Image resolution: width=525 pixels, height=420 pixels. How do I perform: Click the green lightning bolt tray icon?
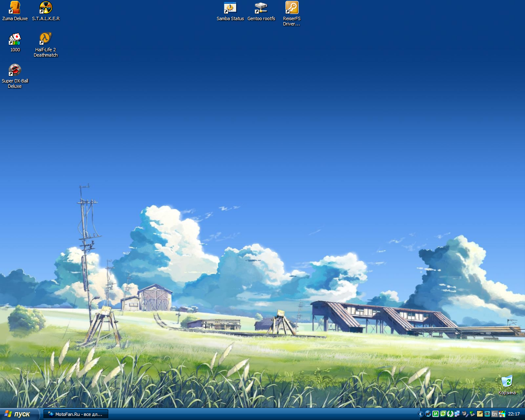450,414
